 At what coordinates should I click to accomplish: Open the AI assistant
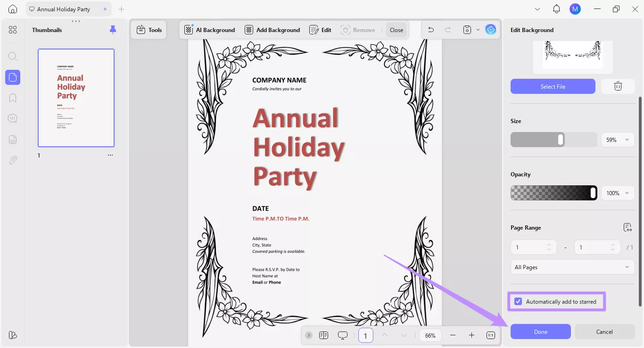[491, 29]
